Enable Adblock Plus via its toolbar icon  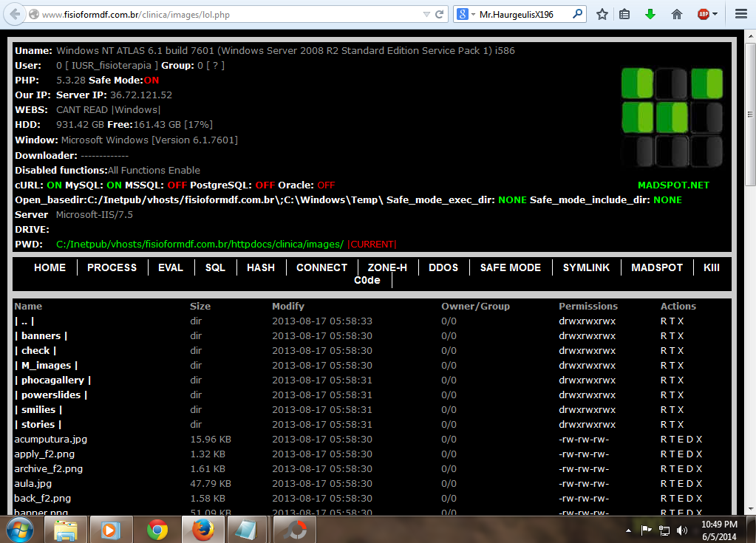click(x=704, y=13)
